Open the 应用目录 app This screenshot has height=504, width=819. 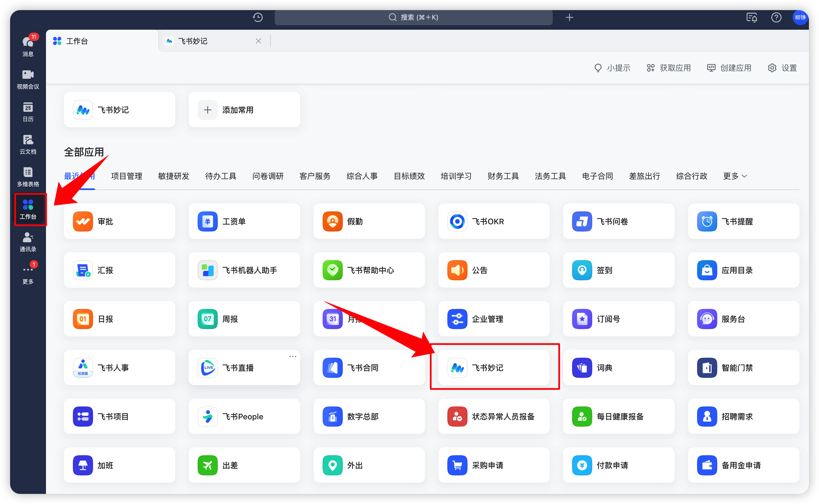[x=743, y=270]
